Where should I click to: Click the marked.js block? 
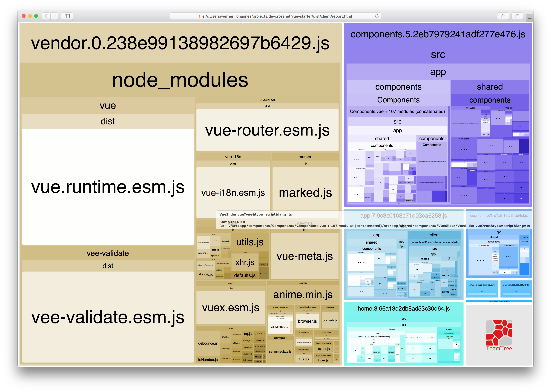click(x=305, y=192)
